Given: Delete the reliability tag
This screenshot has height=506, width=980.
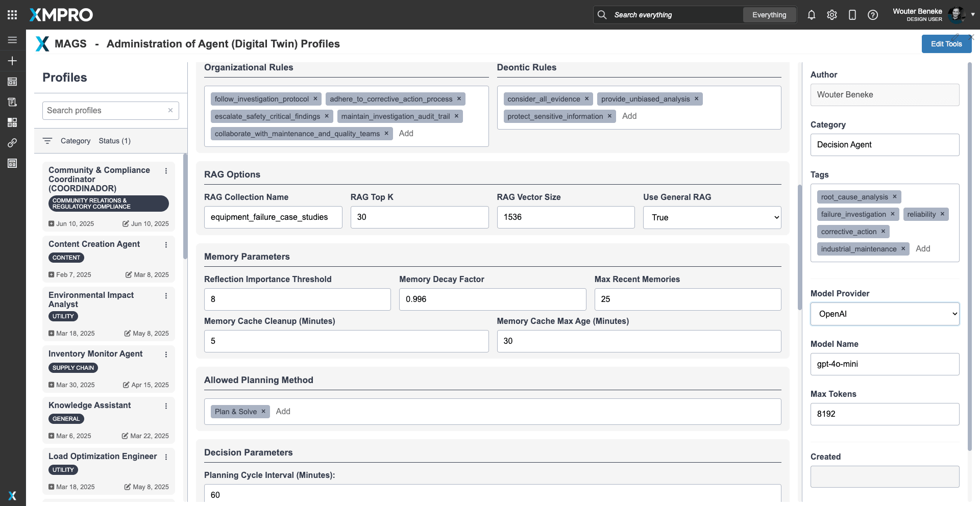Looking at the screenshot, I should (x=942, y=214).
